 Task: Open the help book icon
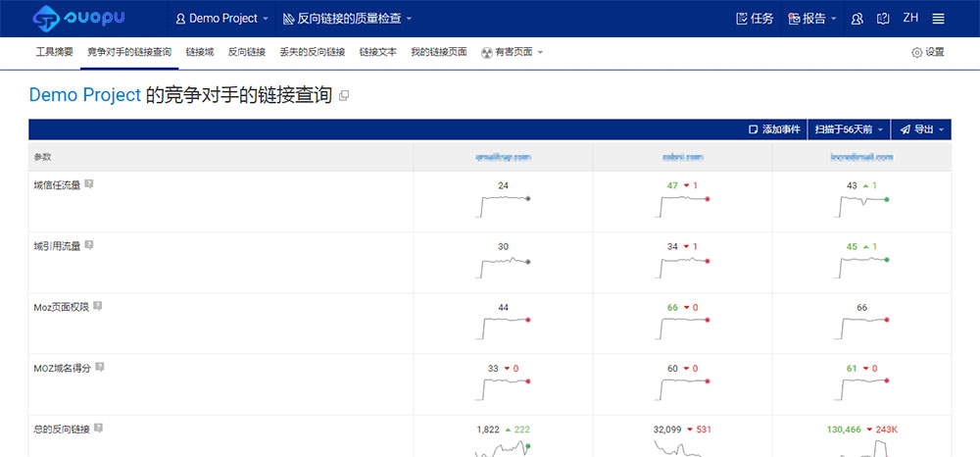click(x=883, y=19)
